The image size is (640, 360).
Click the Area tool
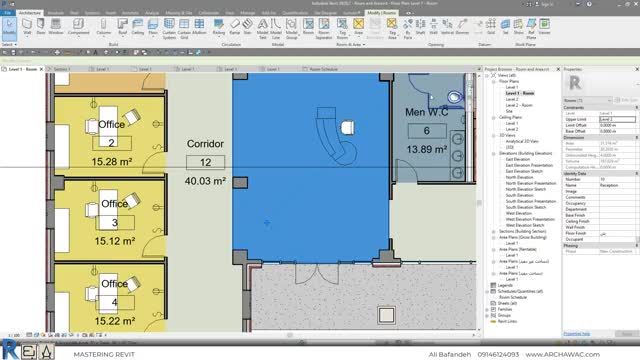click(x=358, y=27)
